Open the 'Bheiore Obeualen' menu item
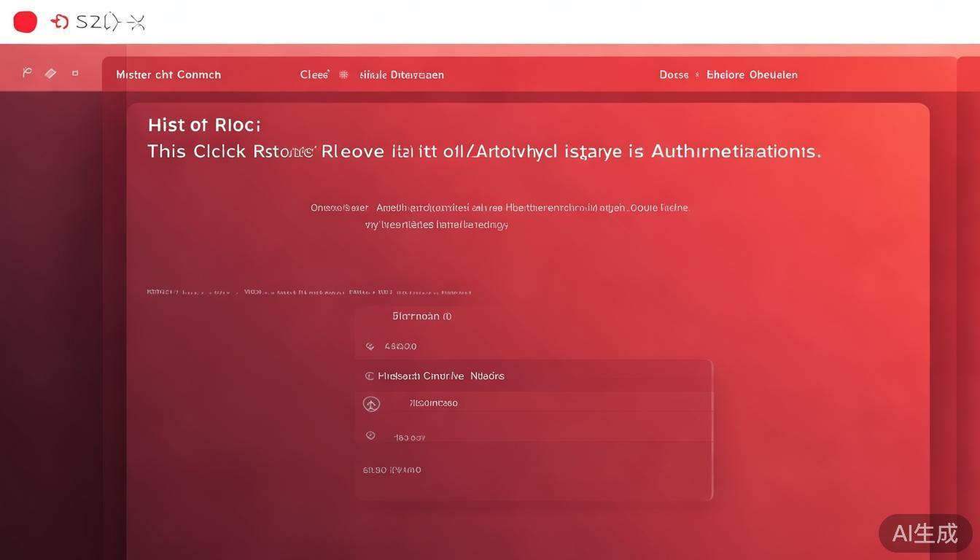 pos(752,74)
